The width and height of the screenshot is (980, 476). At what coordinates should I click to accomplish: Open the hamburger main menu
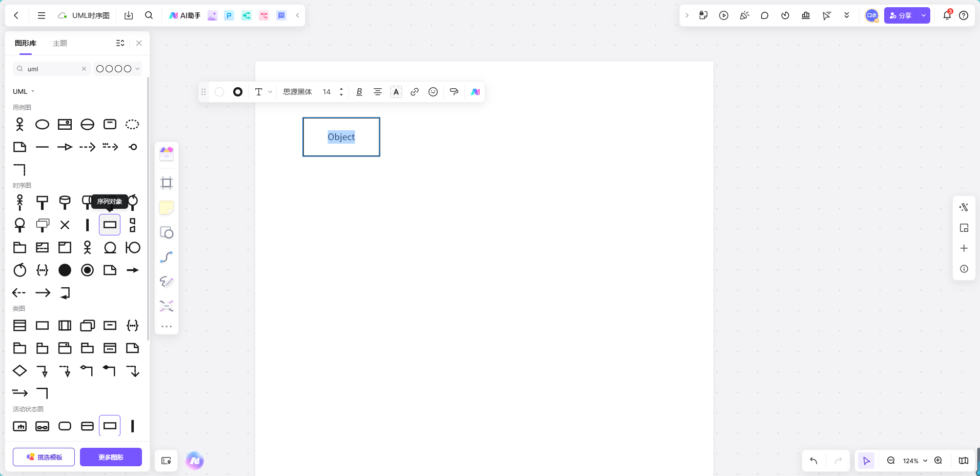pos(42,15)
